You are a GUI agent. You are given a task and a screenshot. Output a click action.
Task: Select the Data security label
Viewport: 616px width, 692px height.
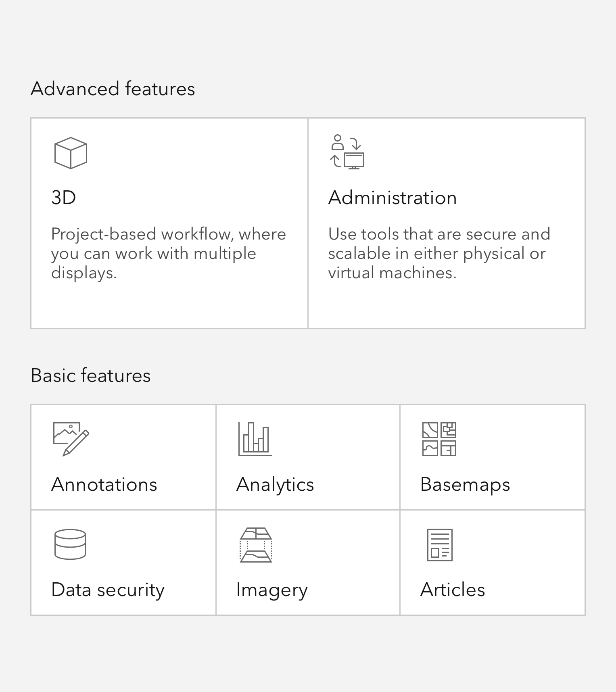(x=108, y=590)
